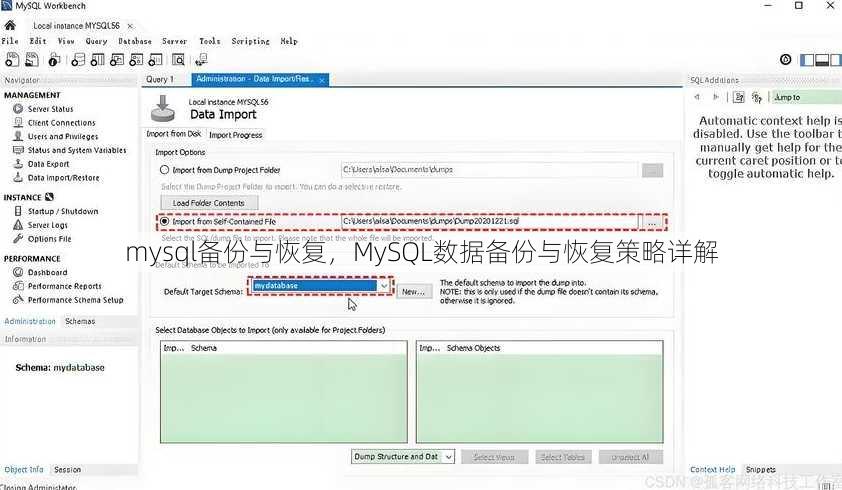Open Options File item

49,239
